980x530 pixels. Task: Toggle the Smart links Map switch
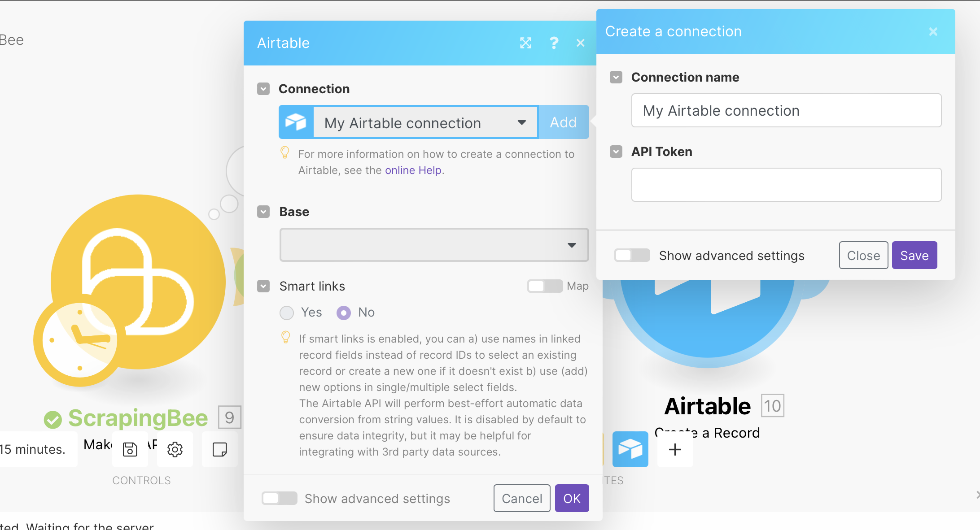pos(545,286)
